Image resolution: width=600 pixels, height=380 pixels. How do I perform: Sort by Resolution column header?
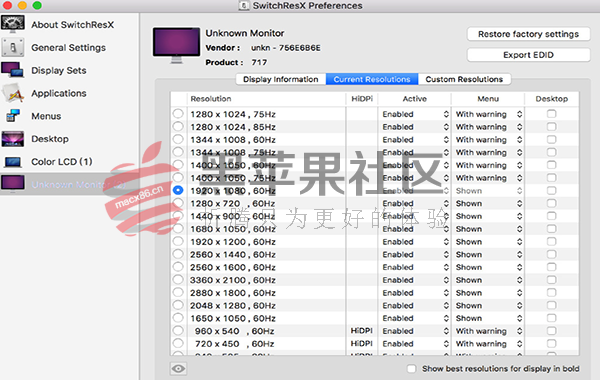266,99
